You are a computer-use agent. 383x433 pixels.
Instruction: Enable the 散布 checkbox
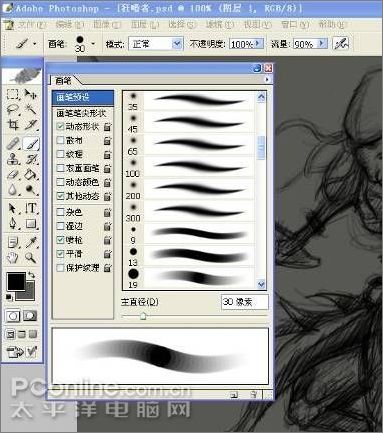click(60, 140)
